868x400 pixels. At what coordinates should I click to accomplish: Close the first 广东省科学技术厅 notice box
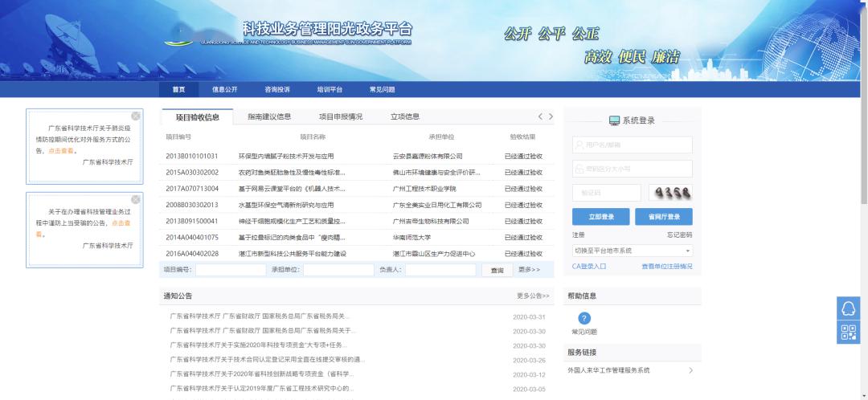click(x=136, y=116)
